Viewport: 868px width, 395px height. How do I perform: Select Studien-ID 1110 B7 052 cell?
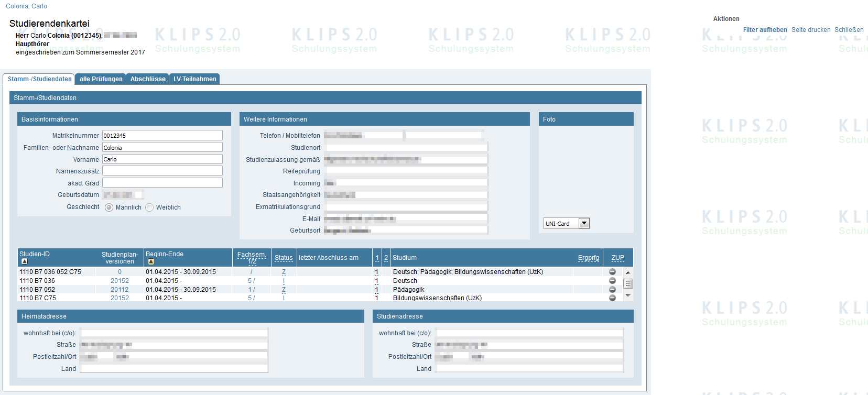pyautogui.click(x=37, y=290)
